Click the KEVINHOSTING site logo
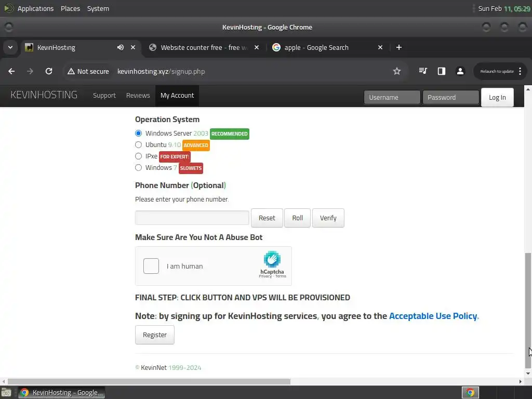Screen dimensions: 532x399 coord(44,95)
